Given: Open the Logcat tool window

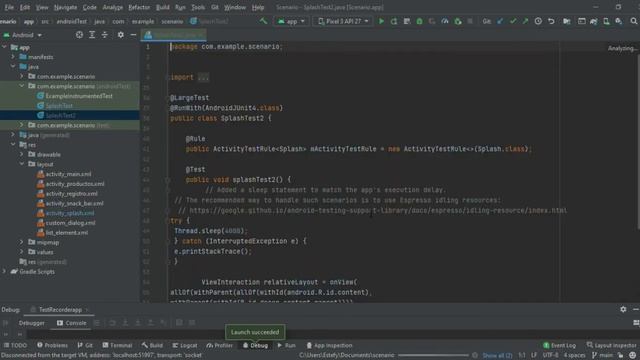Looking at the screenshot, I should coord(184,345).
